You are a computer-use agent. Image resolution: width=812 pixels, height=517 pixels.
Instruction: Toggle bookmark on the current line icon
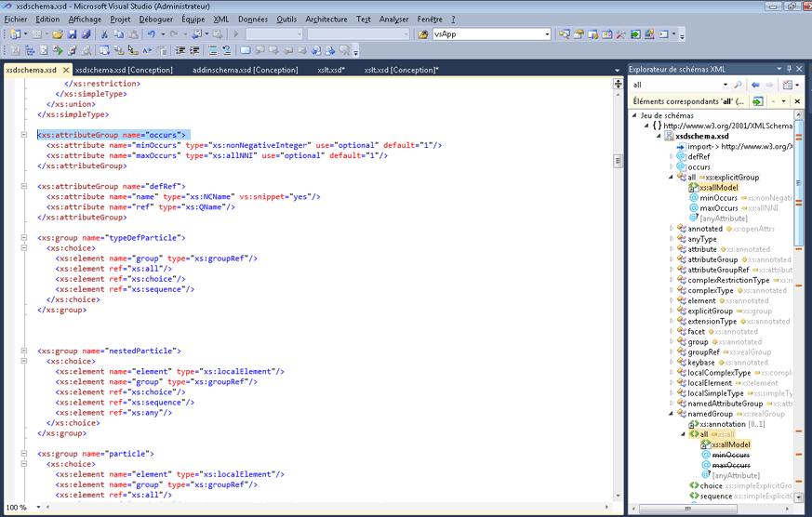246,50
